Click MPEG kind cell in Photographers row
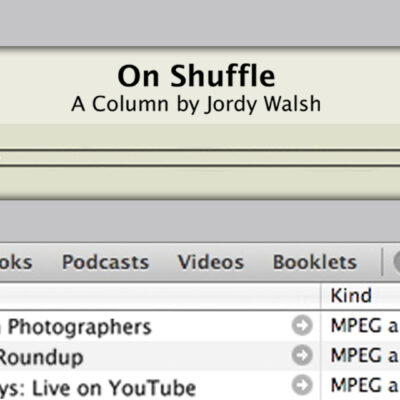The width and height of the screenshot is (400, 400). pos(365,326)
